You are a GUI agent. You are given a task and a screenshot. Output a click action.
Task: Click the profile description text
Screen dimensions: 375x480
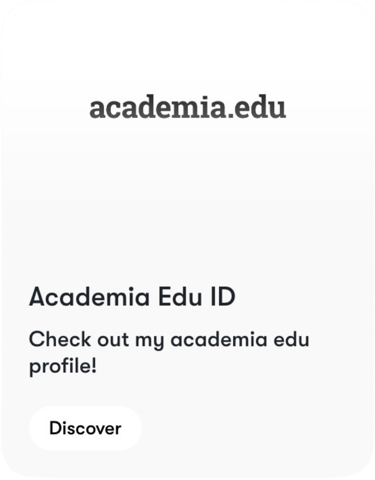pos(169,353)
